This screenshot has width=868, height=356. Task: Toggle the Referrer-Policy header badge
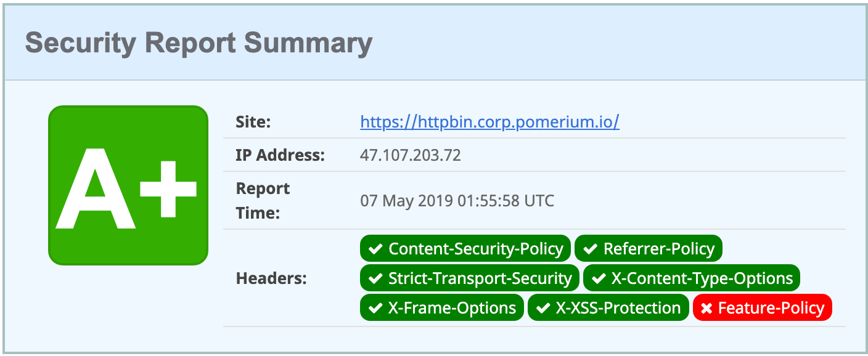coord(649,248)
